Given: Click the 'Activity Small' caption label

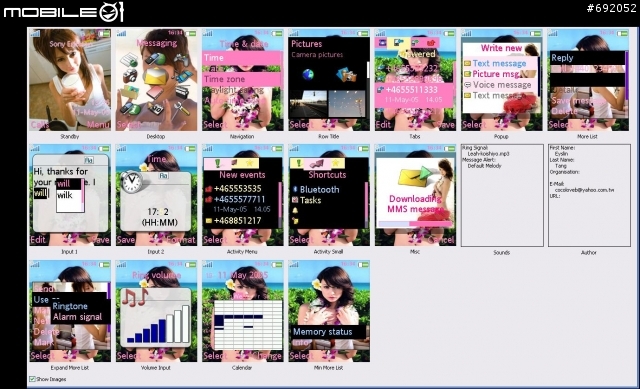Looking at the screenshot, I should pyautogui.click(x=328, y=252).
